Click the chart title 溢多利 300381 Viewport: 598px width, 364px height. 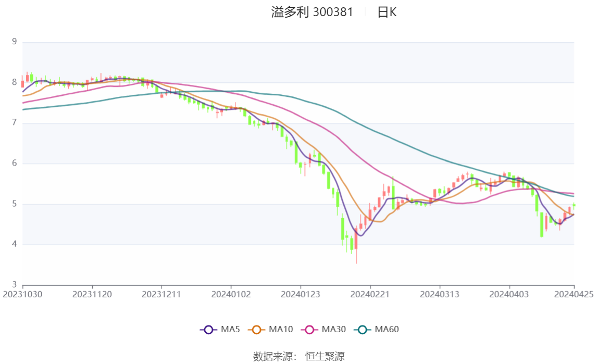pos(312,12)
